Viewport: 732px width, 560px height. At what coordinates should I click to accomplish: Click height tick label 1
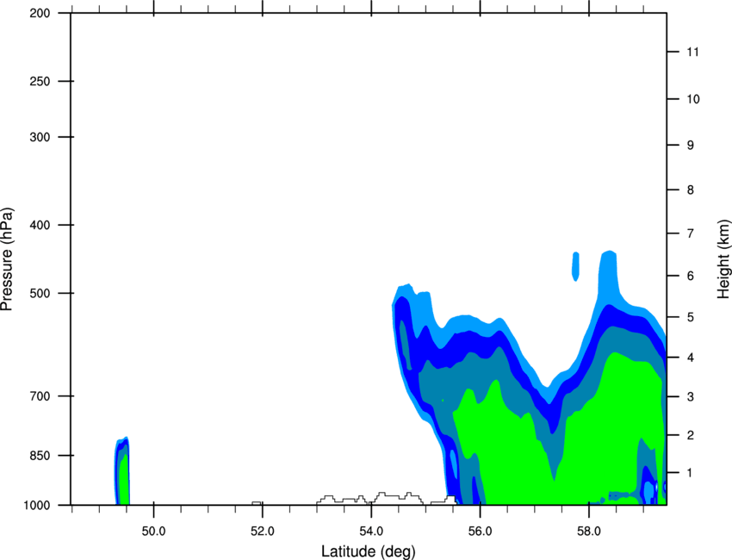(691, 473)
